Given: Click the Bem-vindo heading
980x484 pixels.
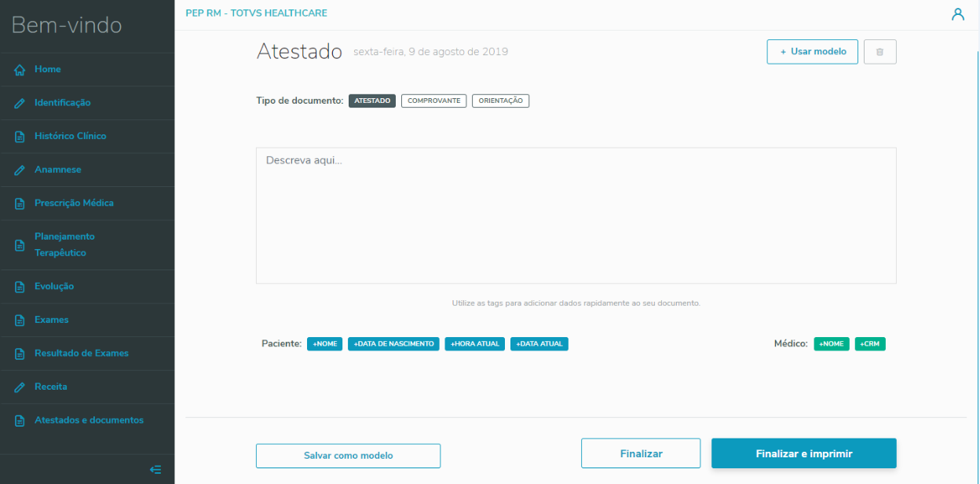Looking at the screenshot, I should point(67,25).
